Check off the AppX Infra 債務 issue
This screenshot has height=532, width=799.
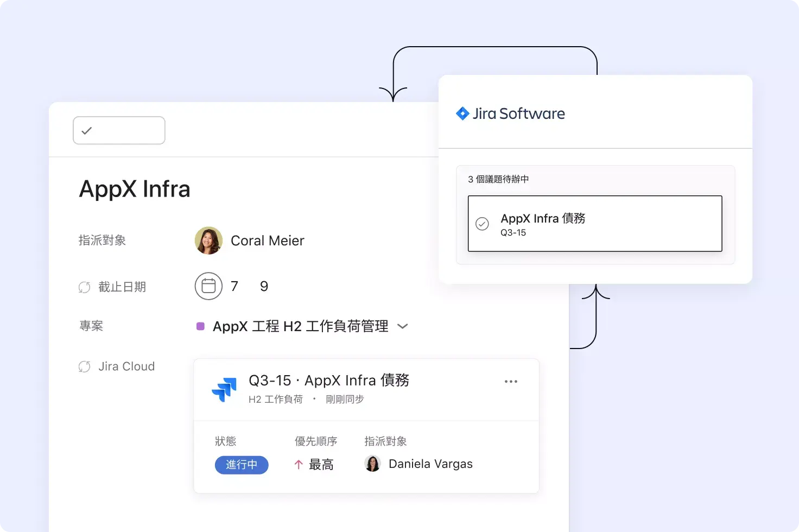click(482, 223)
